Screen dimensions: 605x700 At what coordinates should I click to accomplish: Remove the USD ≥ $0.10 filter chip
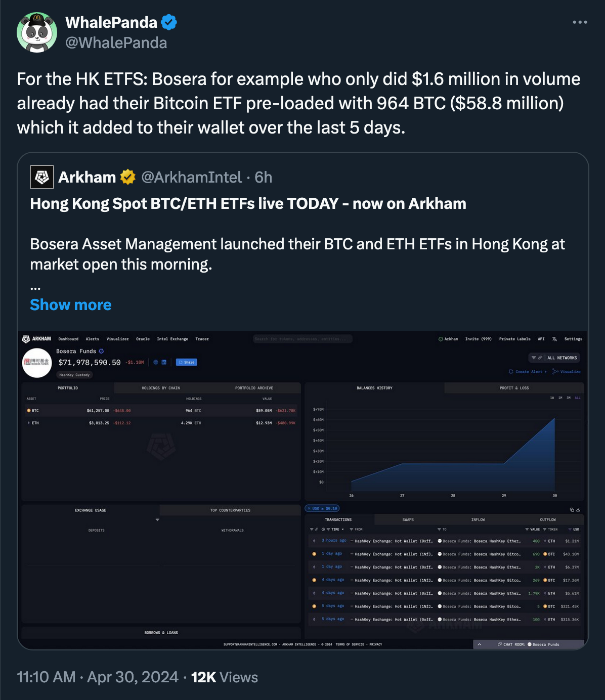click(309, 508)
